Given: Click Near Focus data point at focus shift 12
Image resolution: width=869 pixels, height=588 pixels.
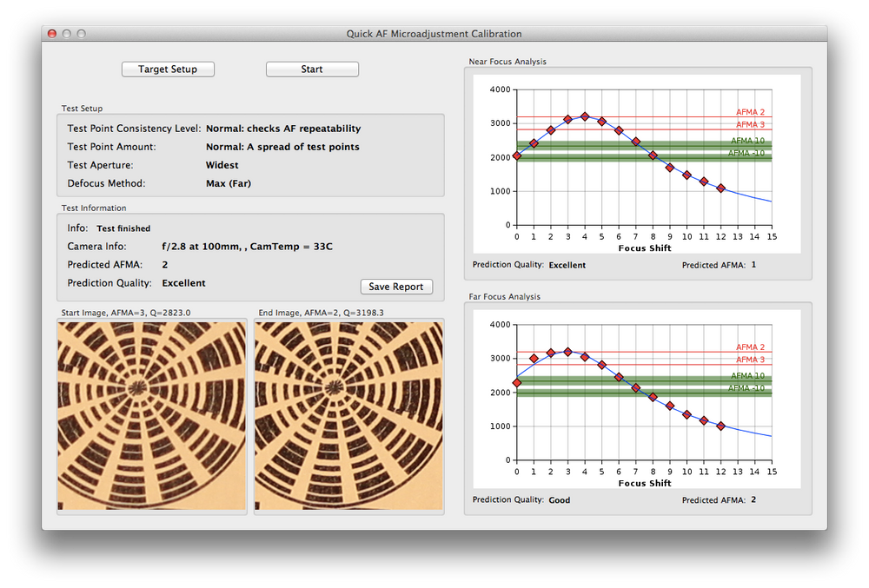Looking at the screenshot, I should 720,188.
